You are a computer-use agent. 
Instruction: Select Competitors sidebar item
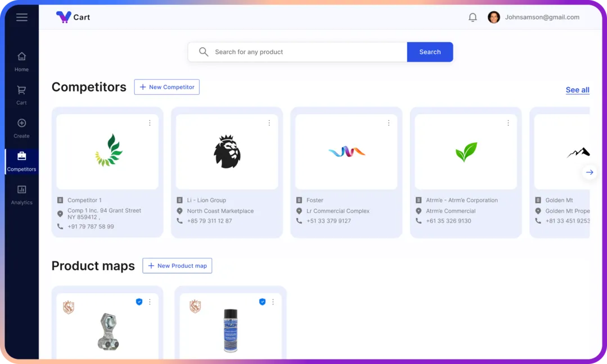[22, 162]
